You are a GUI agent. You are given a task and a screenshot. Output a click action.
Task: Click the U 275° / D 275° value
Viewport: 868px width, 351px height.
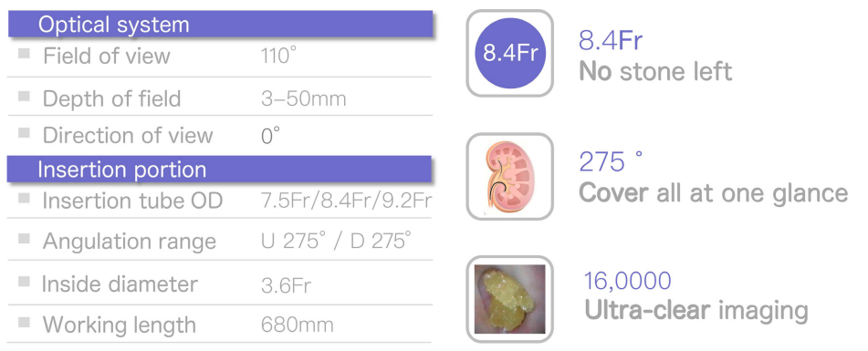[x=337, y=242]
